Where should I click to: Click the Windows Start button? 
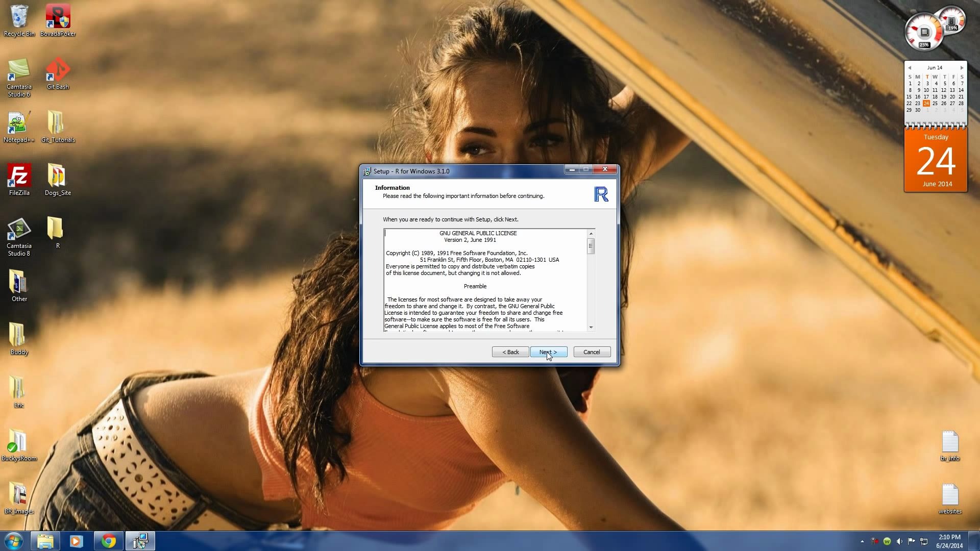(13, 541)
